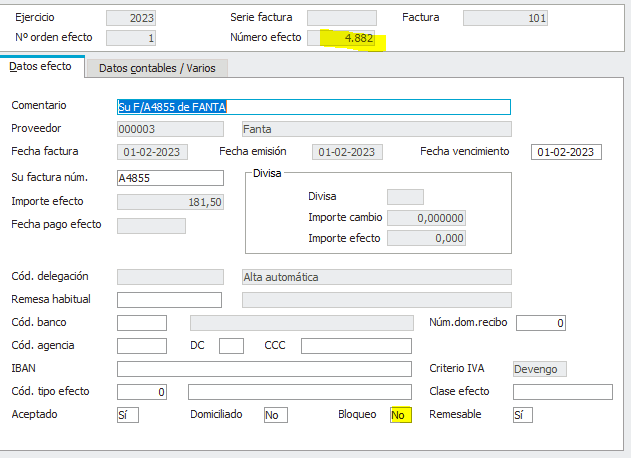Click the IBAN input field
This screenshot has width=631, height=458.
(264, 369)
